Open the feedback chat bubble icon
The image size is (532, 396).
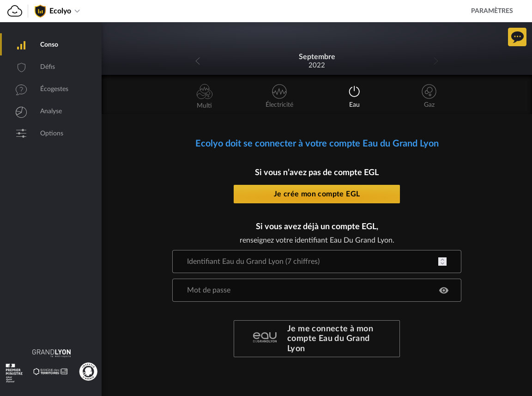[x=517, y=37]
